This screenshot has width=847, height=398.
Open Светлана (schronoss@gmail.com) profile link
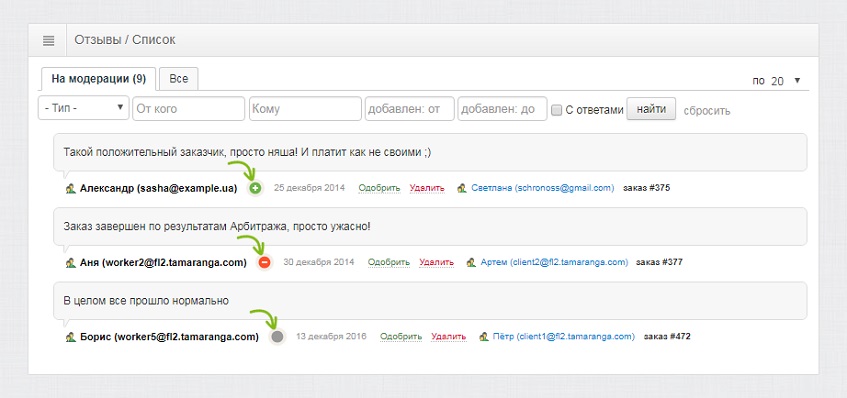(x=542, y=188)
